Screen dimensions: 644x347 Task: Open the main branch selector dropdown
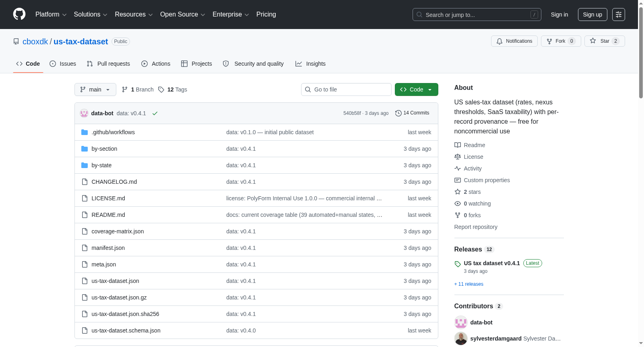pyautogui.click(x=95, y=89)
